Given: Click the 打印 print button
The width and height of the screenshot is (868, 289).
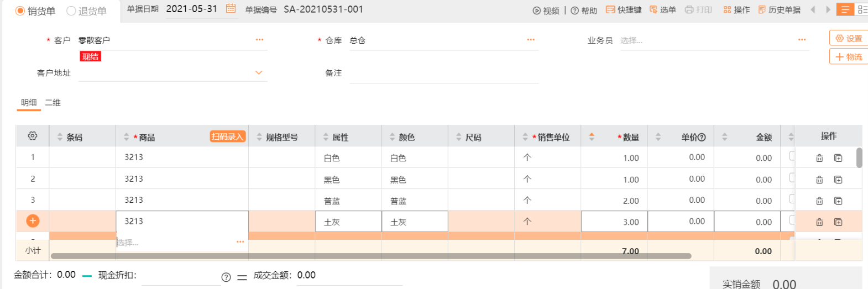Looking at the screenshot, I should click(698, 10).
